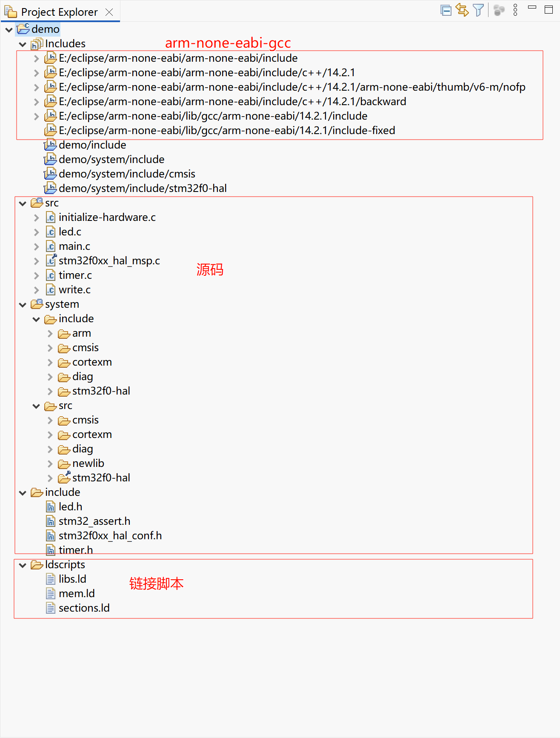Collapse the top-level include folder
Screen dimensions: 560x738
click(x=23, y=492)
